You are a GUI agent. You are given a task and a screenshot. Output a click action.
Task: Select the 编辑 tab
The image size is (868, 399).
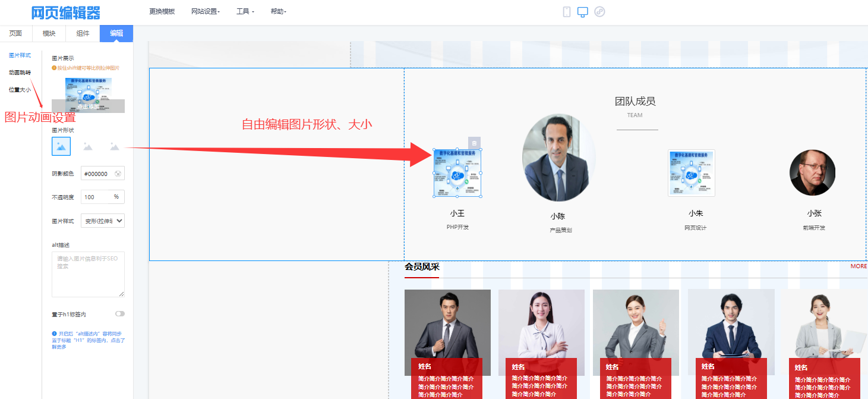[x=116, y=33]
